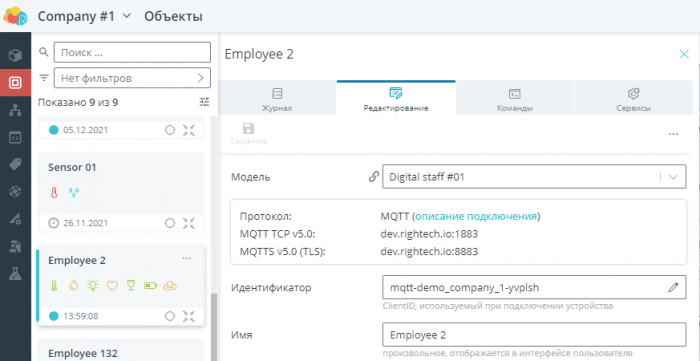Click the tag icon in the sidebar

tap(15, 165)
